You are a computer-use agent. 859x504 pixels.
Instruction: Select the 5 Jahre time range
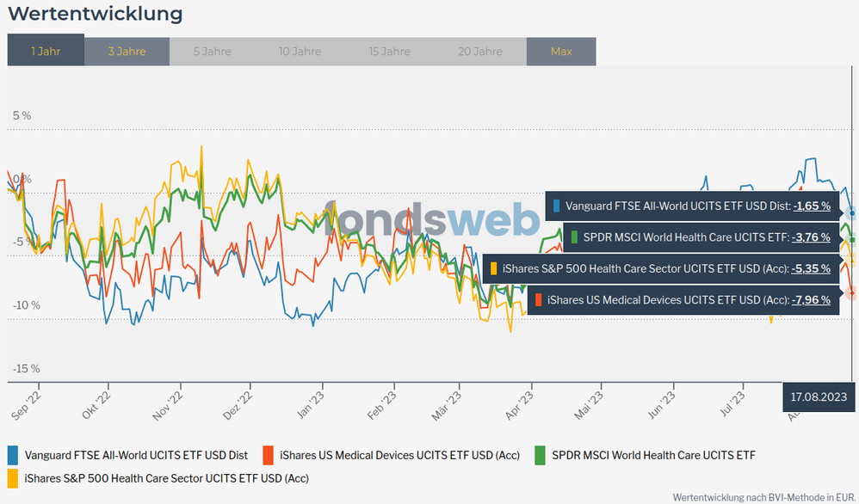[x=212, y=52]
